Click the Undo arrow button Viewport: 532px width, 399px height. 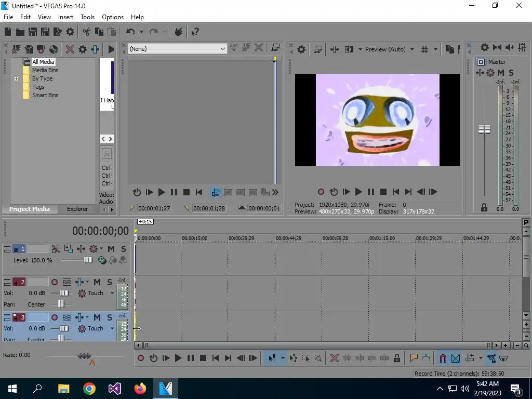tap(130, 32)
